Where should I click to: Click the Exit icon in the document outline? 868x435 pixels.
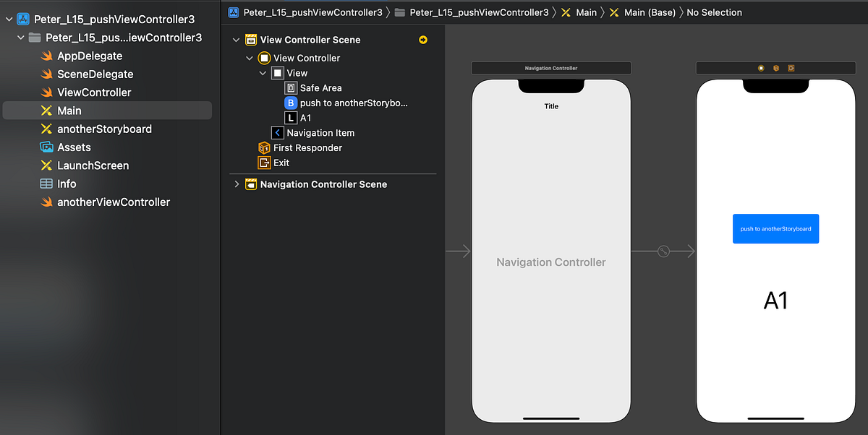click(x=265, y=163)
